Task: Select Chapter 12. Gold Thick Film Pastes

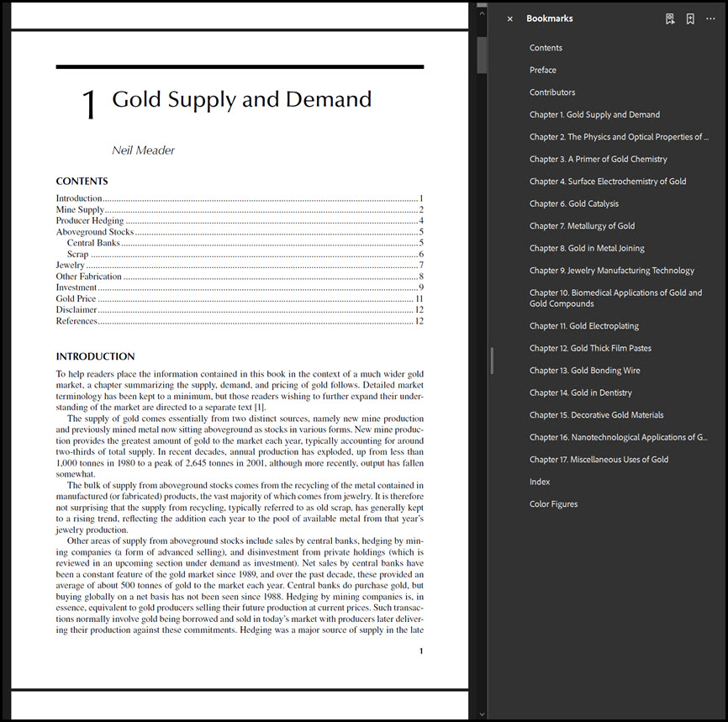Action: click(590, 348)
